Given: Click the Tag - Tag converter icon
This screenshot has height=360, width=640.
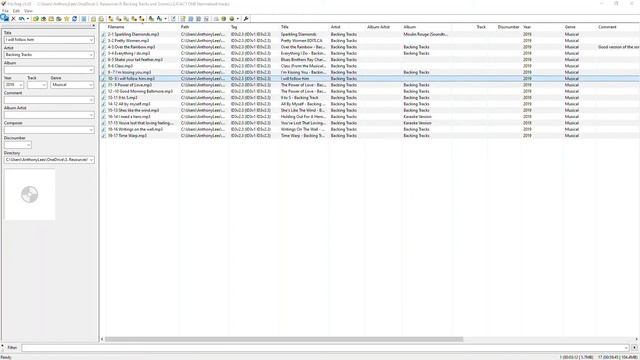Looking at the screenshot, I should (142, 19).
